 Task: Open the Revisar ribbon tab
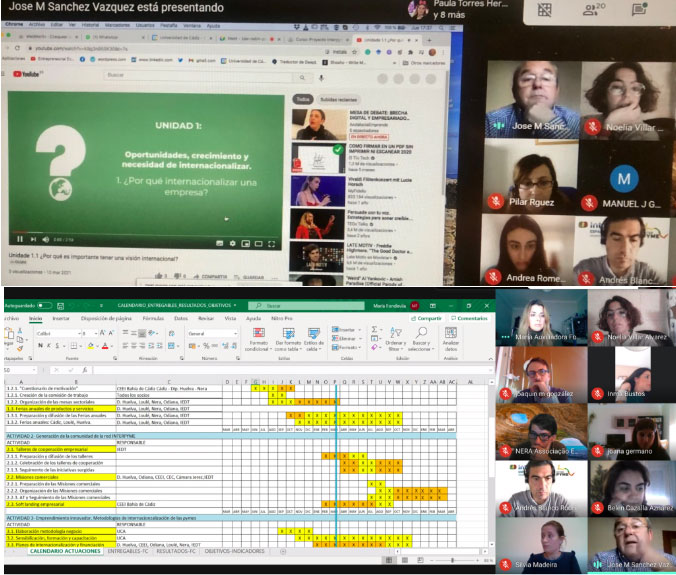coord(206,318)
